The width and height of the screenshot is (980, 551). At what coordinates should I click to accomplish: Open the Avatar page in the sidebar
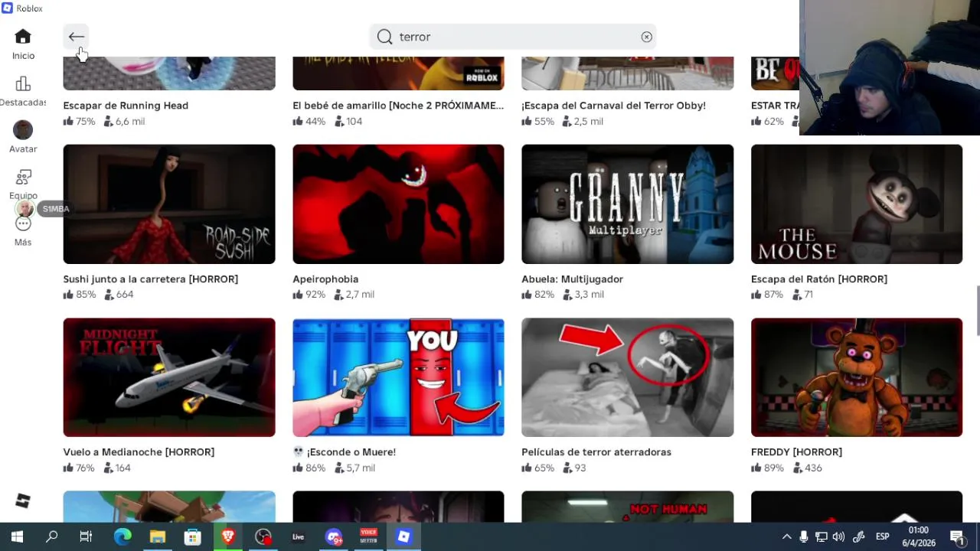pos(23,138)
